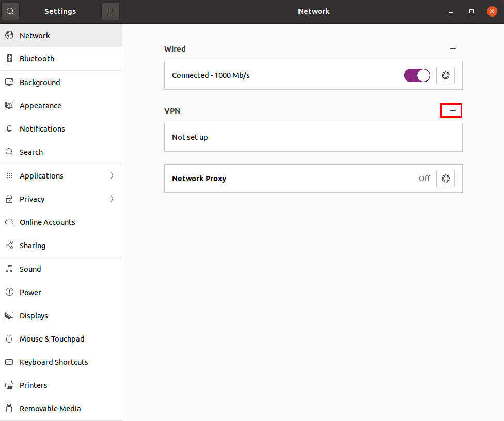This screenshot has width=504, height=421.
Task: Select Appearance in the sidebar
Action: click(40, 106)
